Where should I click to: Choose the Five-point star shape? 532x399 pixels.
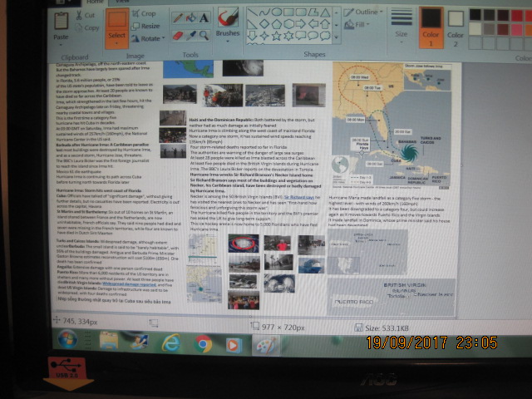pos(277,36)
